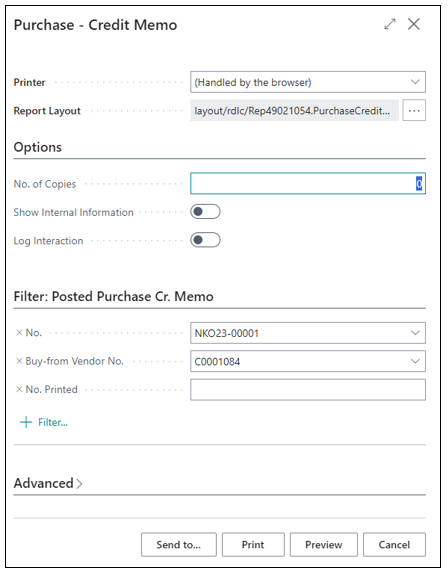Open the No. filter dropdown arrow
The width and height of the screenshot is (448, 573).
click(x=415, y=333)
